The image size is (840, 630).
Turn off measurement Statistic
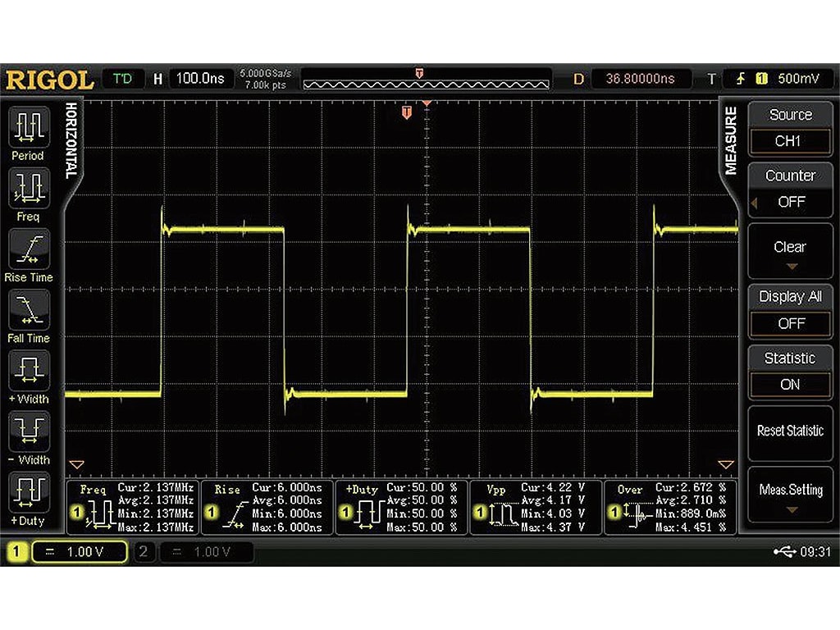click(x=789, y=385)
